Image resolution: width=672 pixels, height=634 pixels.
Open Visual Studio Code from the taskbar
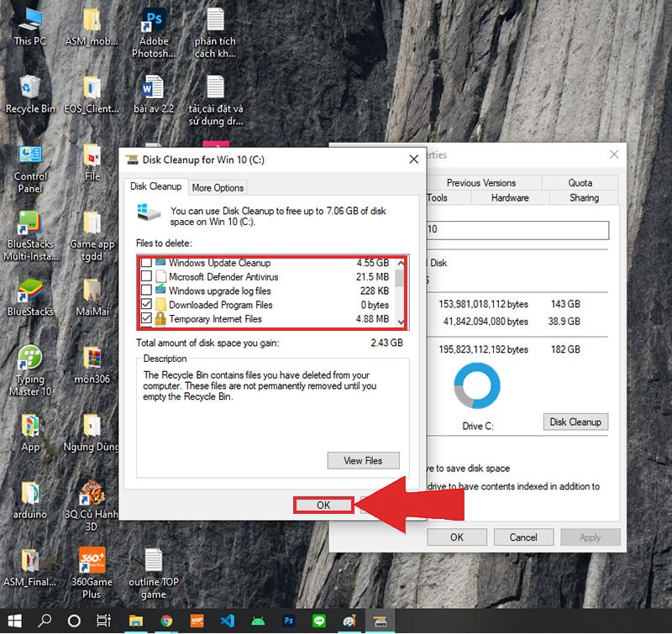click(x=228, y=621)
